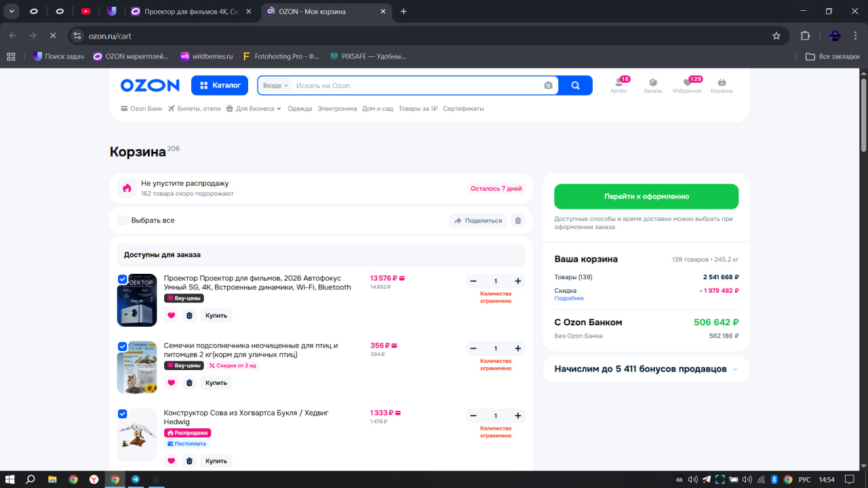Image resolution: width=868 pixels, height=488 pixels.
Task: Open the Каталог catalog button
Action: (220, 85)
